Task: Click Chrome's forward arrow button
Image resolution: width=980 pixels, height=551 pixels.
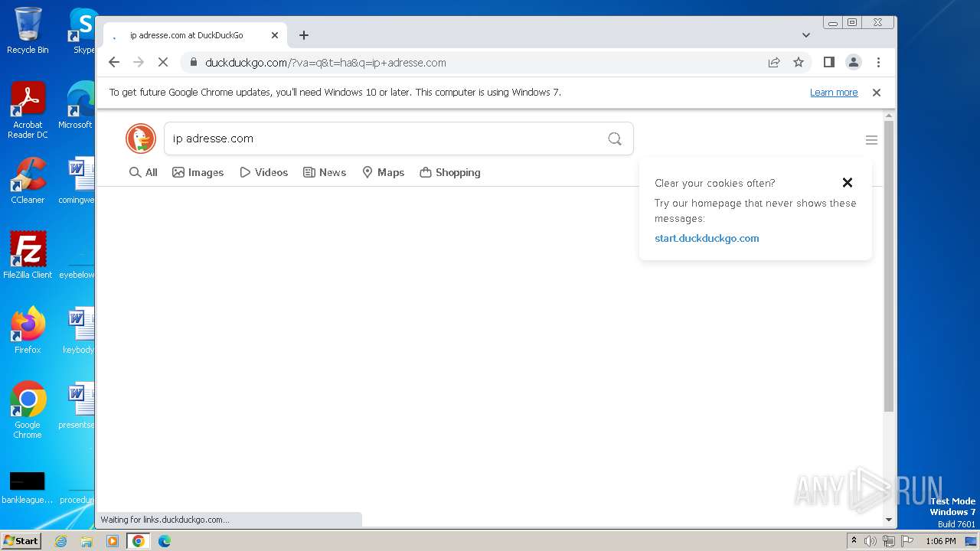Action: pyautogui.click(x=139, y=62)
